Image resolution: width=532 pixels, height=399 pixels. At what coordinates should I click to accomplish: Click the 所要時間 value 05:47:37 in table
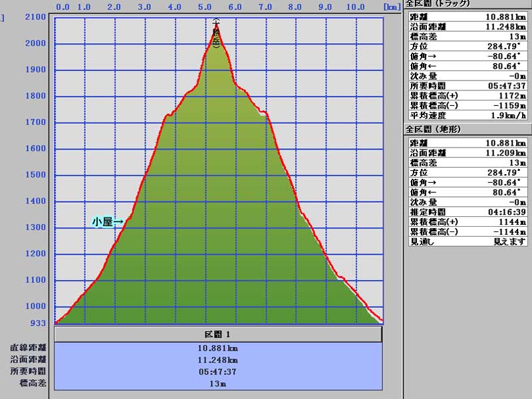pyautogui.click(x=218, y=372)
